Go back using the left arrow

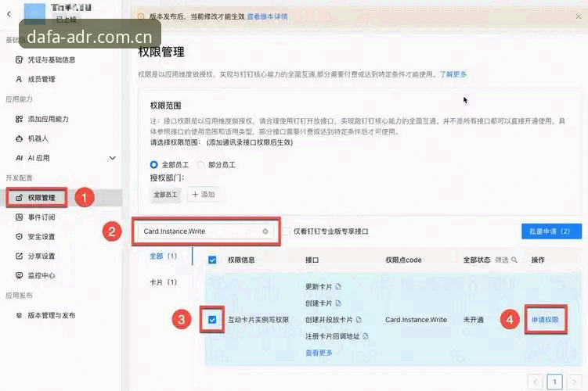(x=9, y=14)
